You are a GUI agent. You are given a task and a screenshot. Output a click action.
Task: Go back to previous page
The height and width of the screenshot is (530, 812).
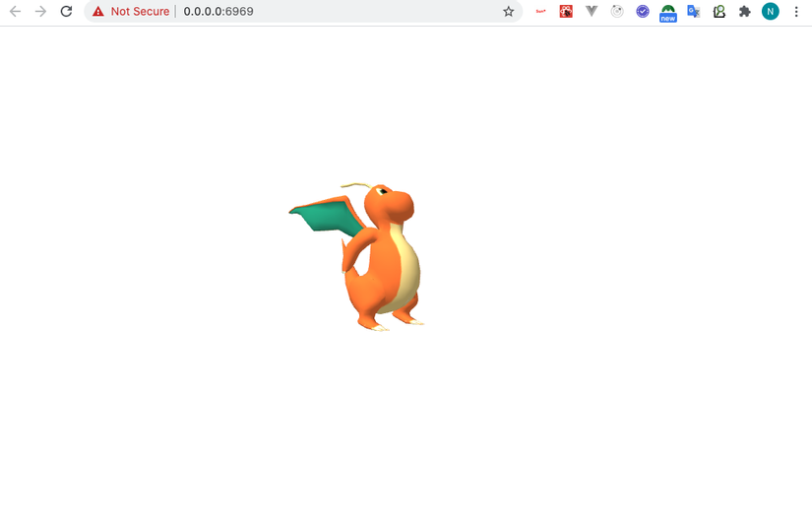click(16, 12)
